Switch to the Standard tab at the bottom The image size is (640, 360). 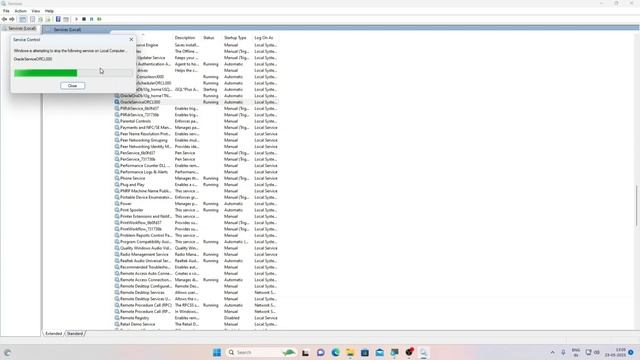click(75, 333)
